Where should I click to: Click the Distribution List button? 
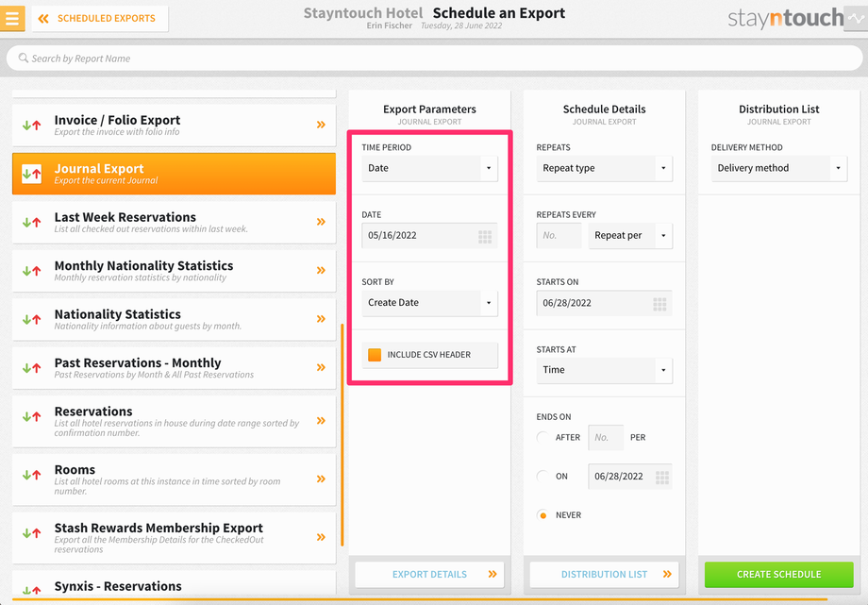click(604, 575)
